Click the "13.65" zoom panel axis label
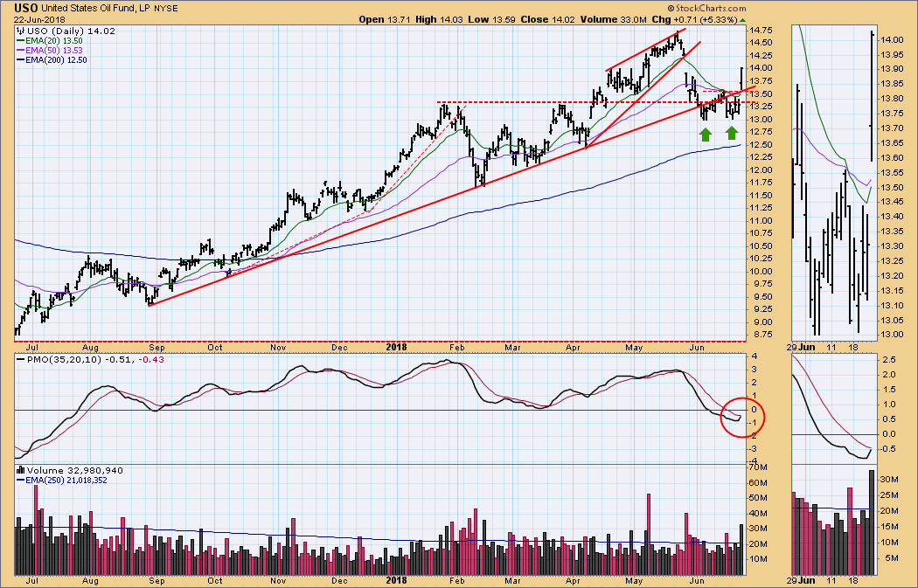The image size is (918, 588). [x=891, y=143]
